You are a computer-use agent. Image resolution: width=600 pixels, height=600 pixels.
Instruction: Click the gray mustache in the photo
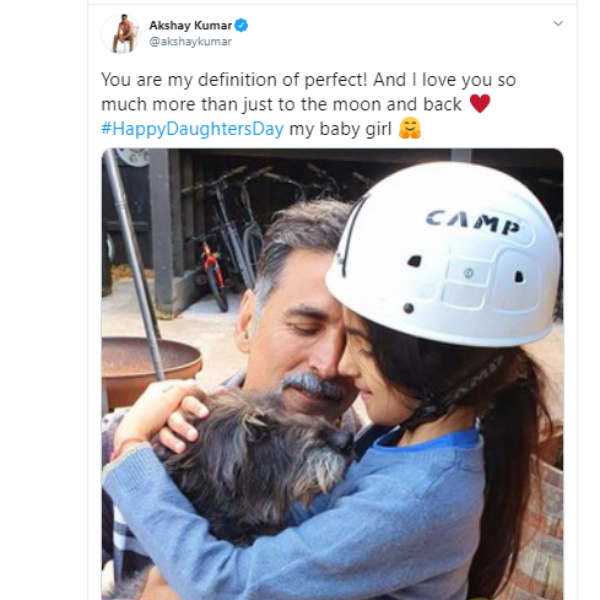[x=313, y=385]
